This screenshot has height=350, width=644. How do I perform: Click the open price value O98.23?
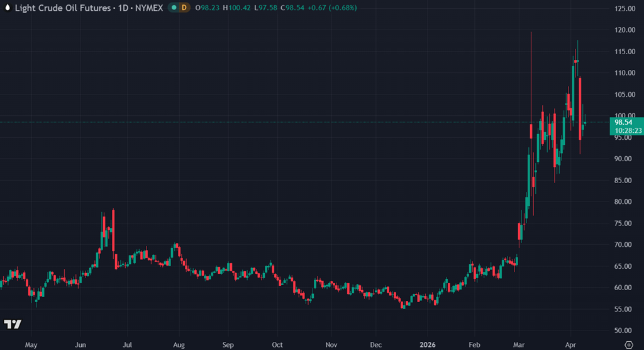coord(208,8)
